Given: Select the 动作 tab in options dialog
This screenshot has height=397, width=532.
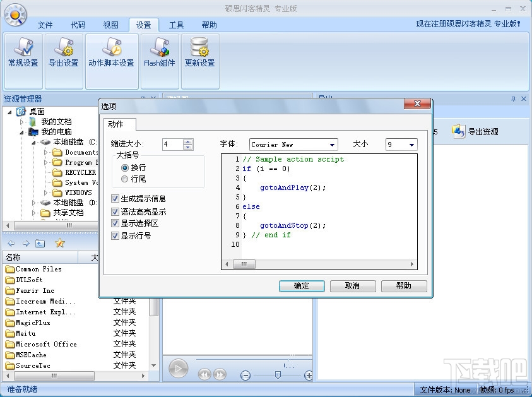Looking at the screenshot, I should pyautogui.click(x=120, y=124).
